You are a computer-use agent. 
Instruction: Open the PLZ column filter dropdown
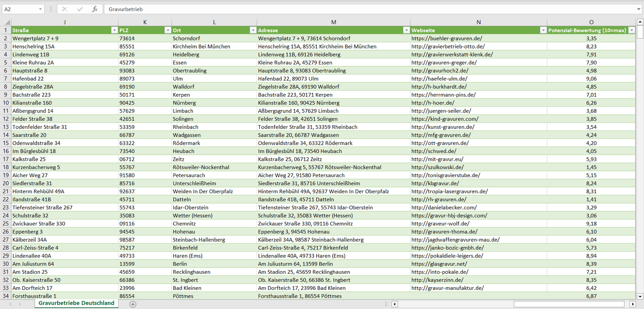pyautogui.click(x=168, y=30)
